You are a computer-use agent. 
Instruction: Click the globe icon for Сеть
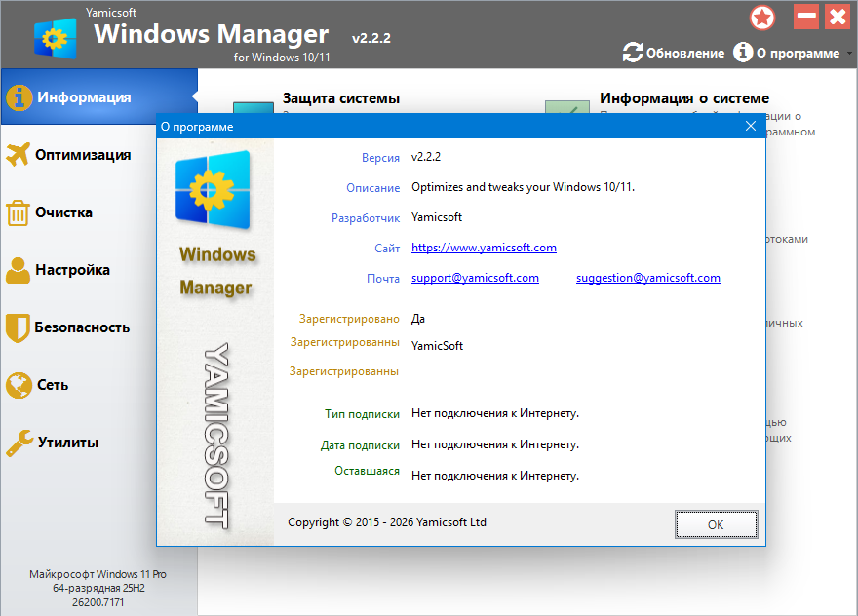click(x=19, y=385)
